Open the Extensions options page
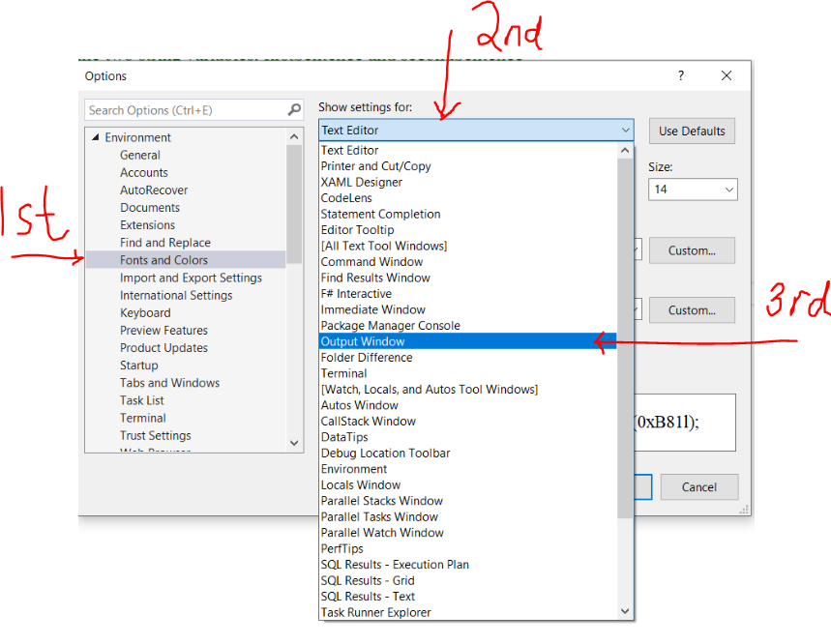The width and height of the screenshot is (831, 644). click(147, 225)
